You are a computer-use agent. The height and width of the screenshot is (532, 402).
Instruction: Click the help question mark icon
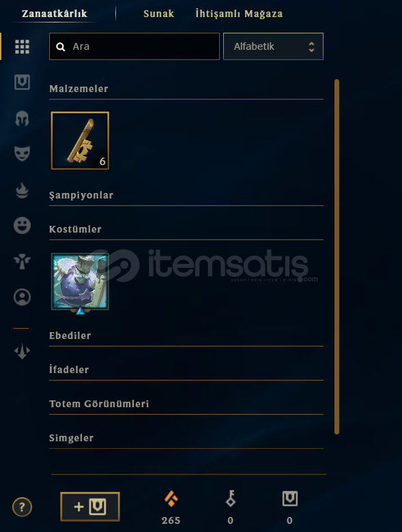pyautogui.click(x=22, y=507)
